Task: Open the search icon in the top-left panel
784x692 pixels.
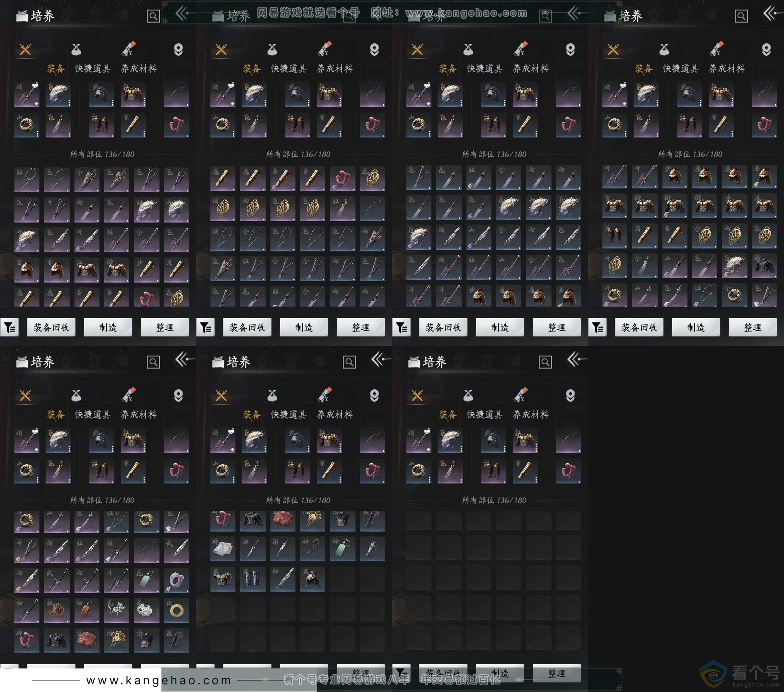Action: 153,16
